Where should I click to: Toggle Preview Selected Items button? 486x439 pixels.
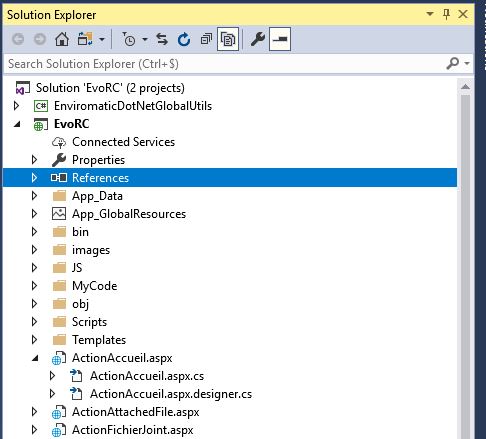[280, 39]
